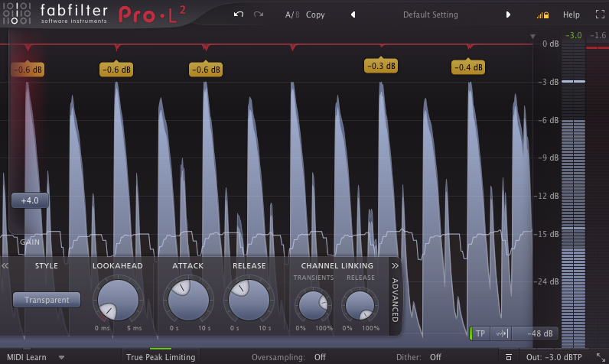Open the Transparent style dropdown
The image size is (609, 364).
tap(47, 300)
